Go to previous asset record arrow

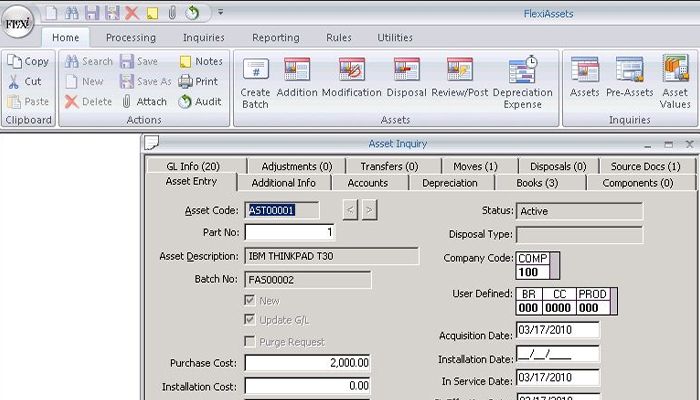click(349, 210)
